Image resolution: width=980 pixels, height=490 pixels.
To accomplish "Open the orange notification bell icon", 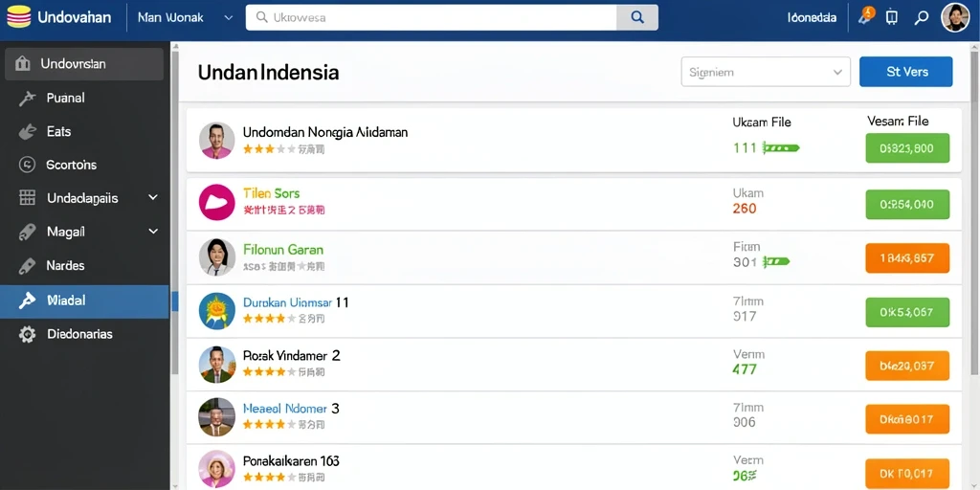I will coord(867,15).
